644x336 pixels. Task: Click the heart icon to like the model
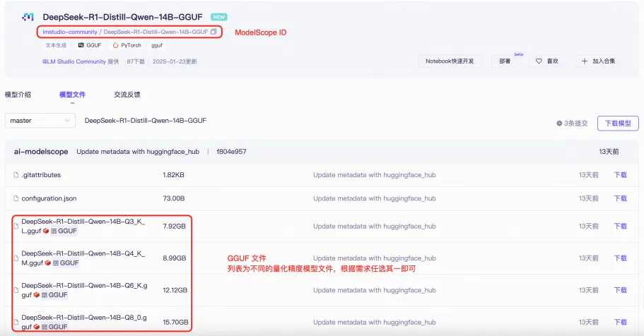click(x=539, y=61)
